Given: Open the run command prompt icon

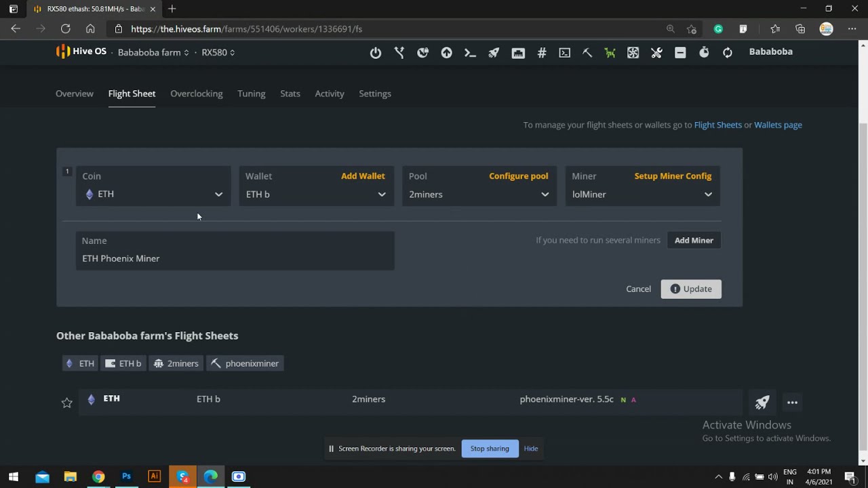Looking at the screenshot, I should tap(470, 52).
